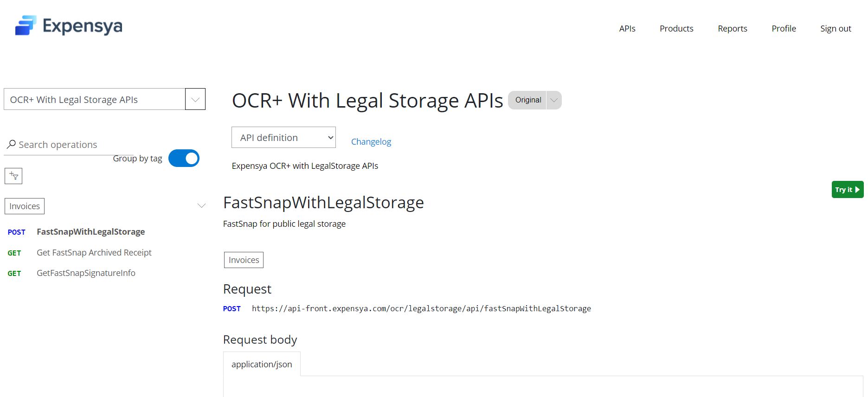Open GetFastSnapSignatureInfo operation

pos(86,273)
